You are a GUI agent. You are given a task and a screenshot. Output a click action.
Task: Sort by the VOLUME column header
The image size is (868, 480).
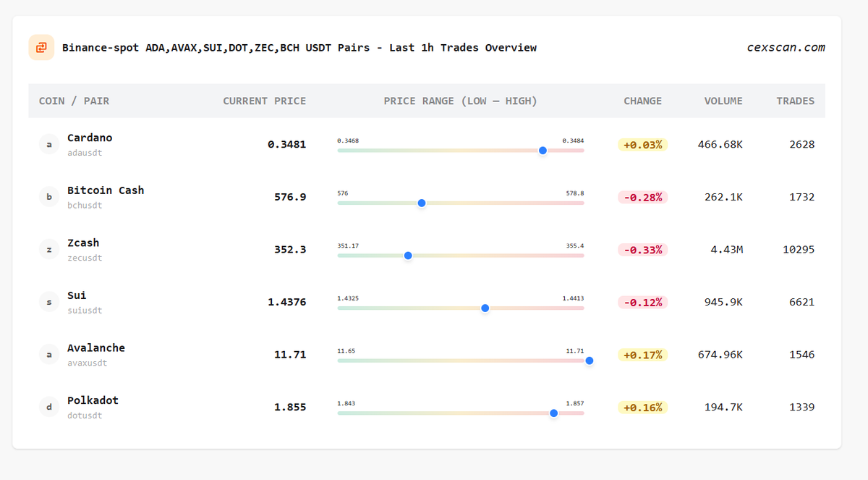point(723,101)
